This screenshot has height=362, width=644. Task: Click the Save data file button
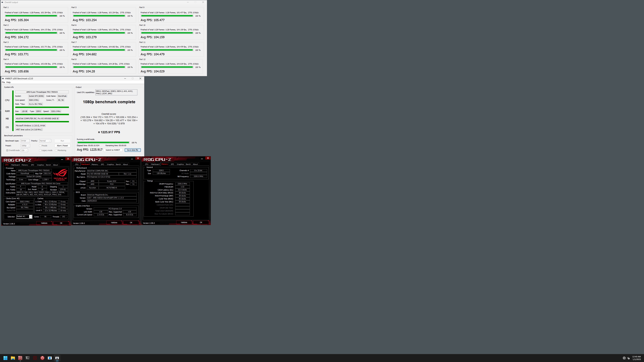click(x=132, y=150)
